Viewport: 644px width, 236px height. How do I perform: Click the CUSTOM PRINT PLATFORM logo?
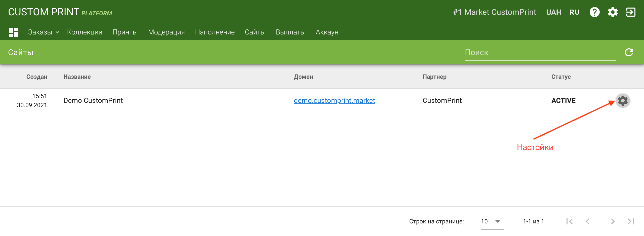[x=60, y=12]
